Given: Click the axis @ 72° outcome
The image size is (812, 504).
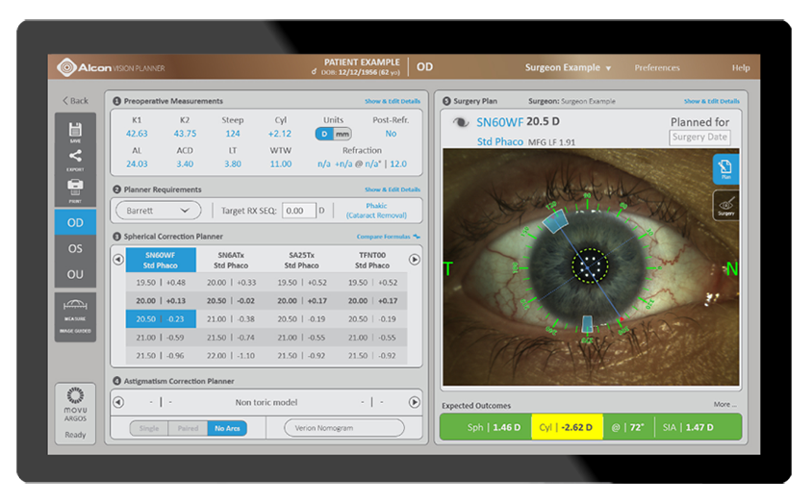Looking at the screenshot, I should coord(627,427).
